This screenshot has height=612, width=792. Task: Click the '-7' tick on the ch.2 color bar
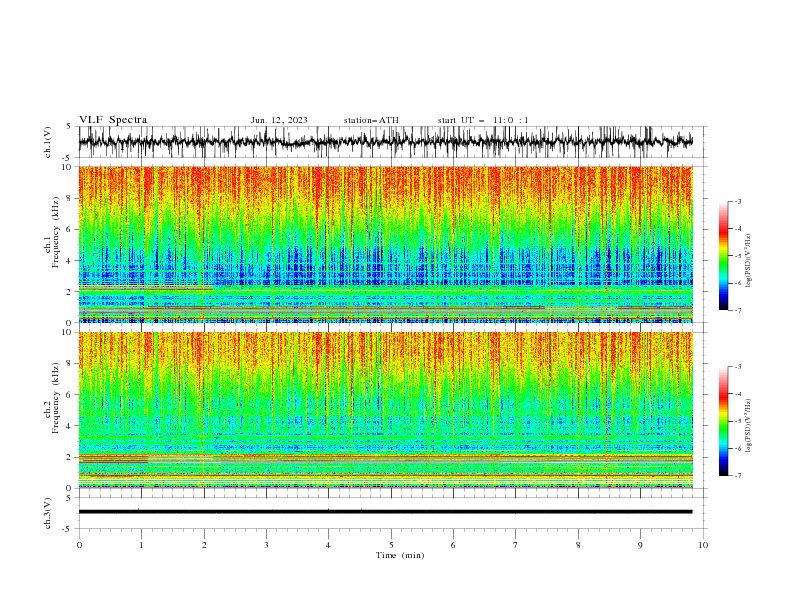pos(738,476)
